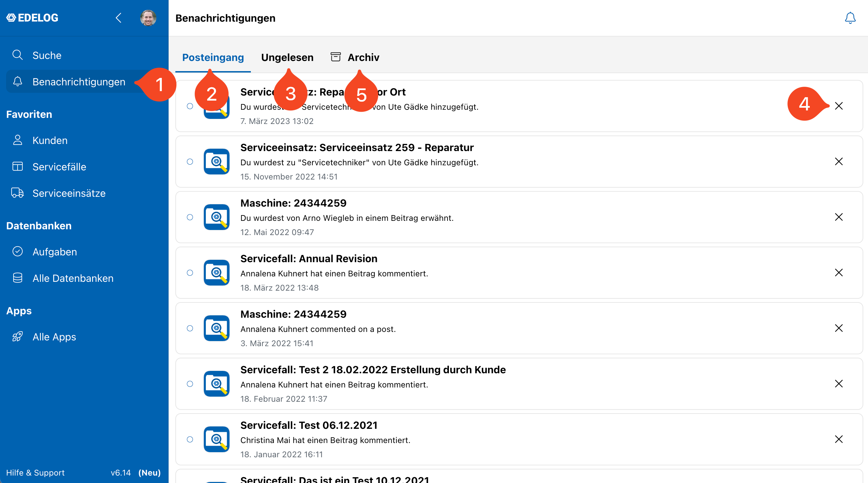Screen dimensions: 868x483
Task: Toggle read circle on Test 06.12.2021 notification
Action: click(190, 439)
